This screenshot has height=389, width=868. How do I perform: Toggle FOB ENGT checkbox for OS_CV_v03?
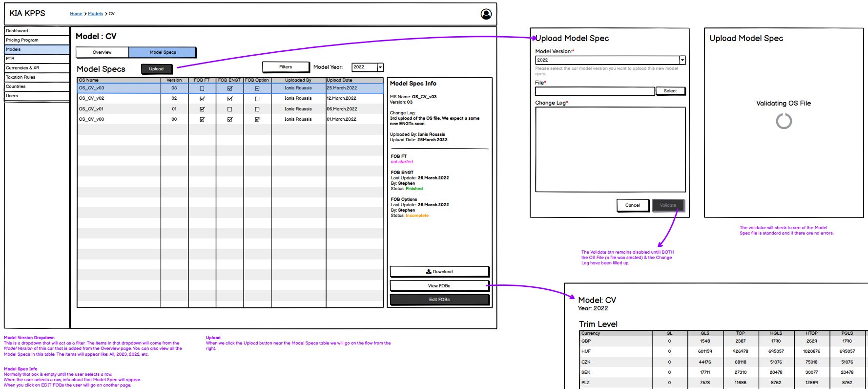pyautogui.click(x=230, y=88)
